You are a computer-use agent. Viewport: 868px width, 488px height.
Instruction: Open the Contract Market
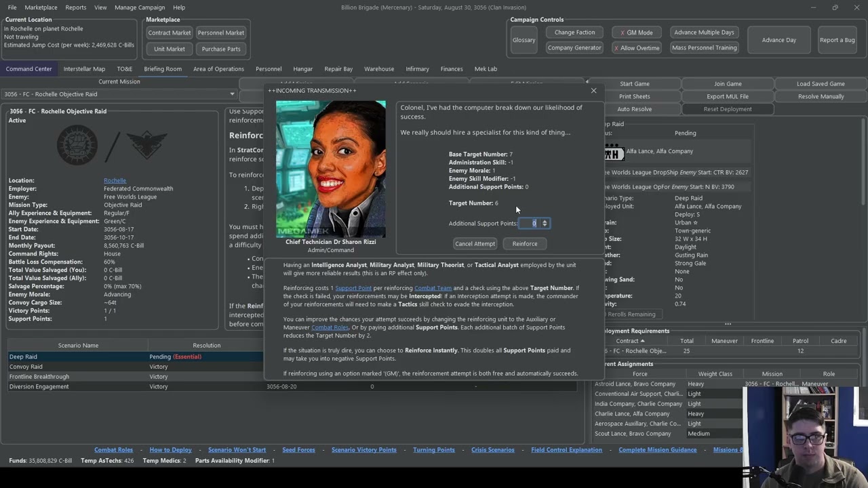[170, 33]
